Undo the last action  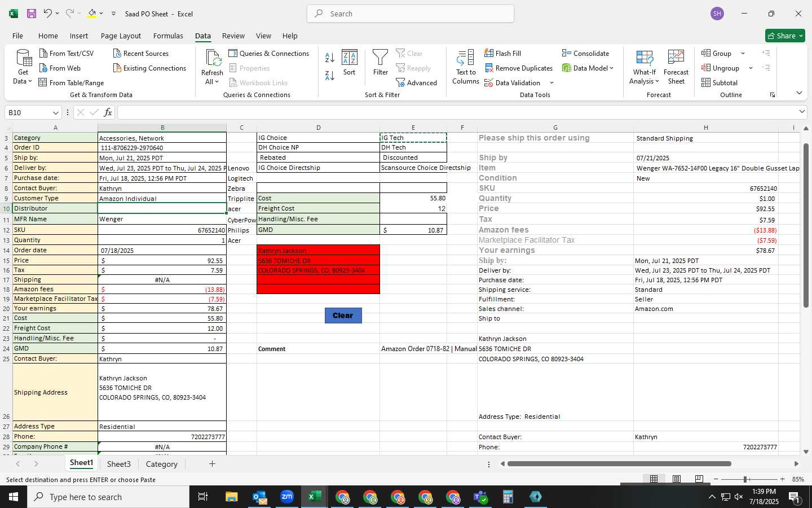[x=48, y=14]
